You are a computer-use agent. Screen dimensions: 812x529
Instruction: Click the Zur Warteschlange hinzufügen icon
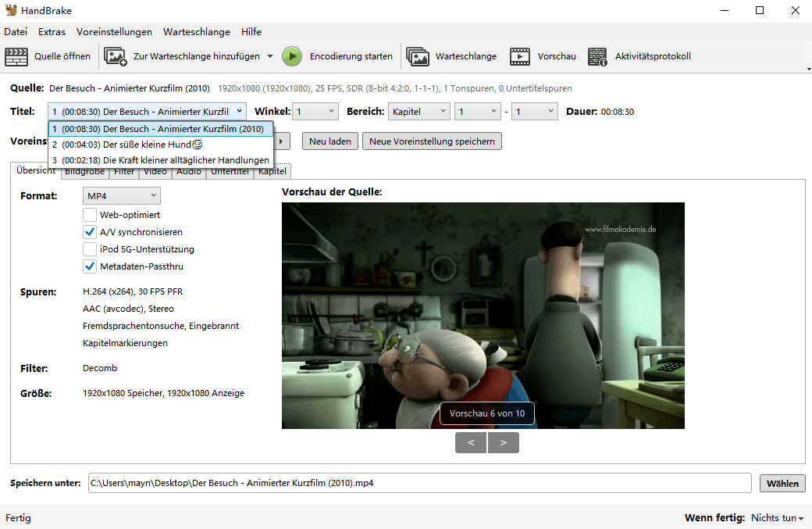(116, 56)
